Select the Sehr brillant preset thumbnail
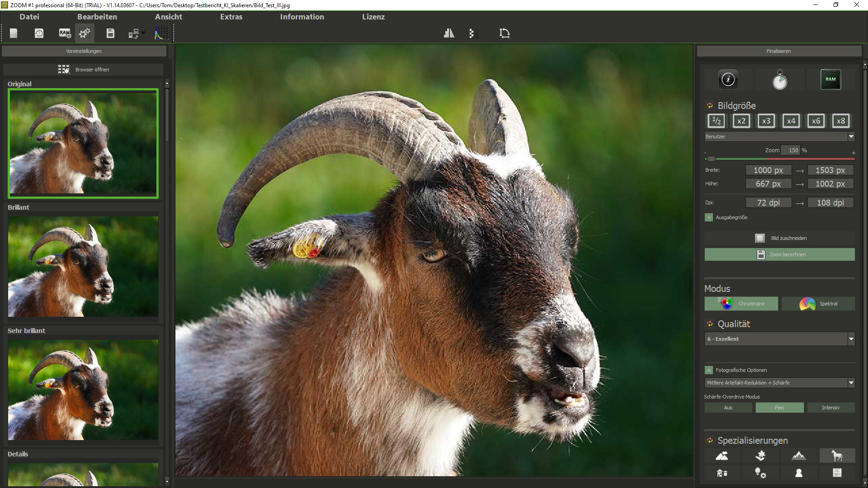Viewport: 868px width, 488px height. click(x=83, y=390)
